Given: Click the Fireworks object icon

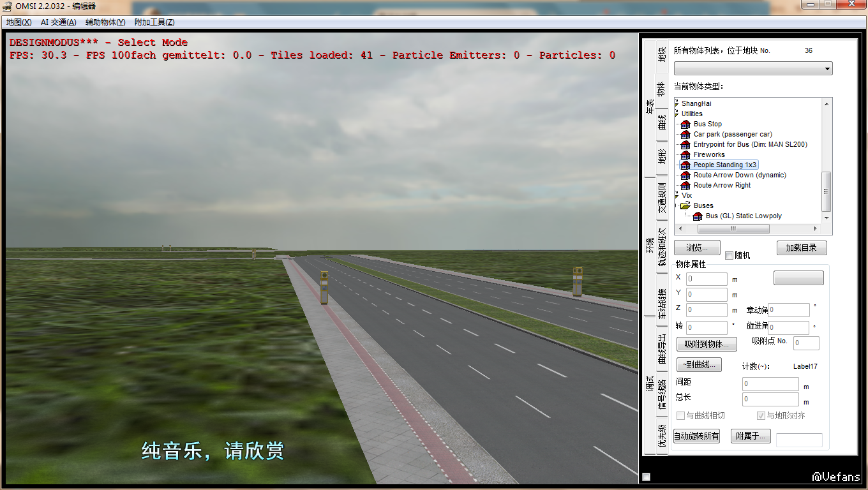Looking at the screenshot, I should 685,154.
